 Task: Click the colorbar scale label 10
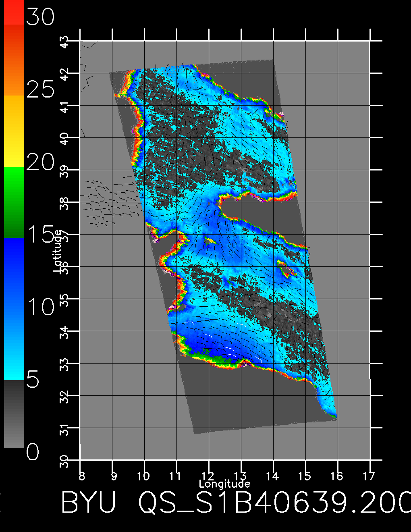point(41,307)
